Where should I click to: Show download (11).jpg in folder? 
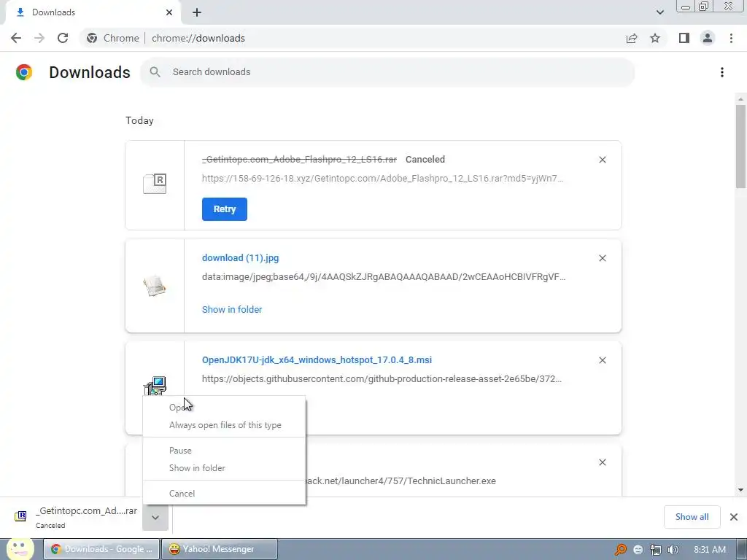click(232, 309)
